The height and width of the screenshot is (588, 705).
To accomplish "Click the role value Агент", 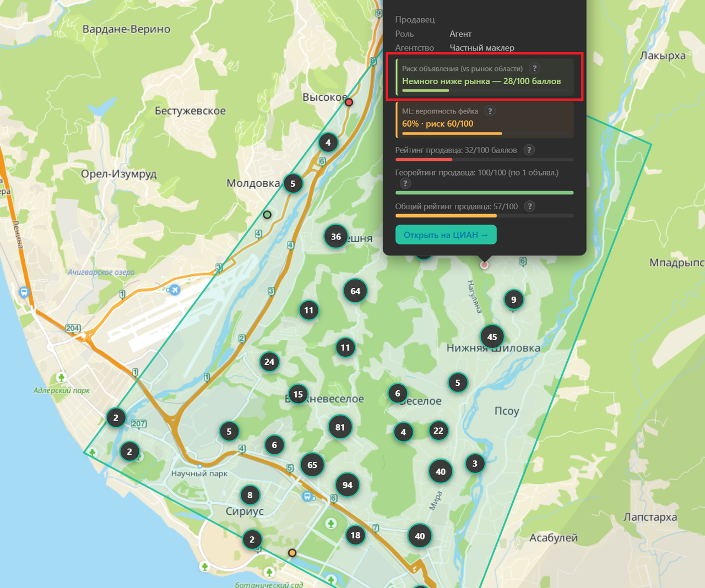I will coord(460,34).
